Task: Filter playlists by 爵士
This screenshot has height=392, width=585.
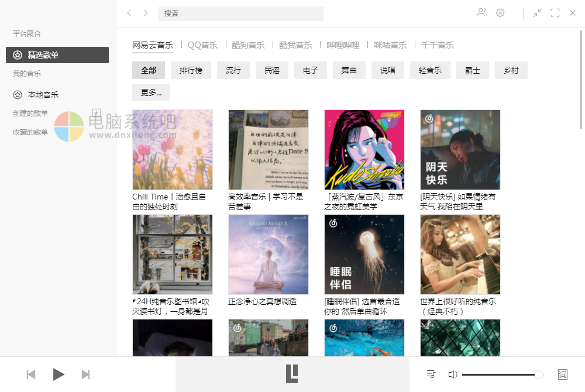Action: click(x=472, y=70)
